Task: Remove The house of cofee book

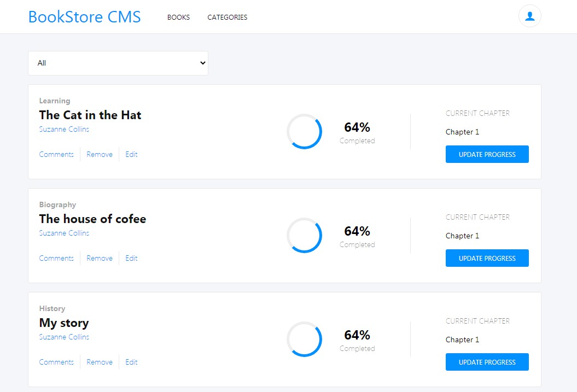Action: click(100, 259)
